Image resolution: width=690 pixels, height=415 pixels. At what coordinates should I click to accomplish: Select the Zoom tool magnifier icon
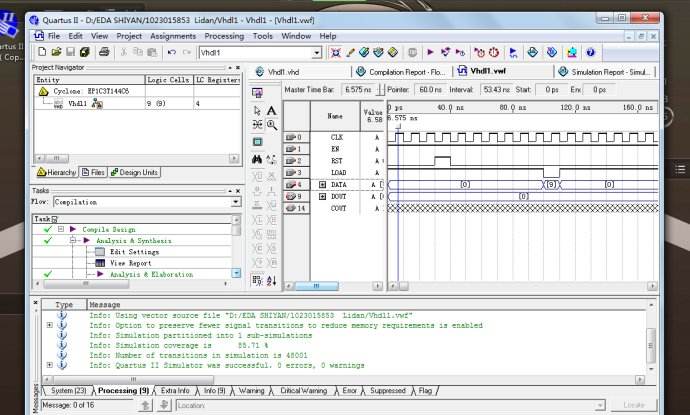(271, 125)
